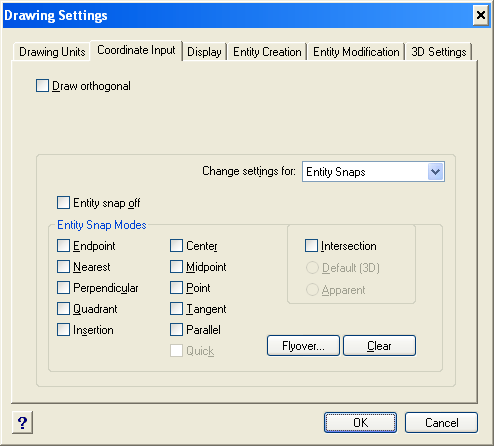Enable Endpoint snap mode

pos(63,246)
